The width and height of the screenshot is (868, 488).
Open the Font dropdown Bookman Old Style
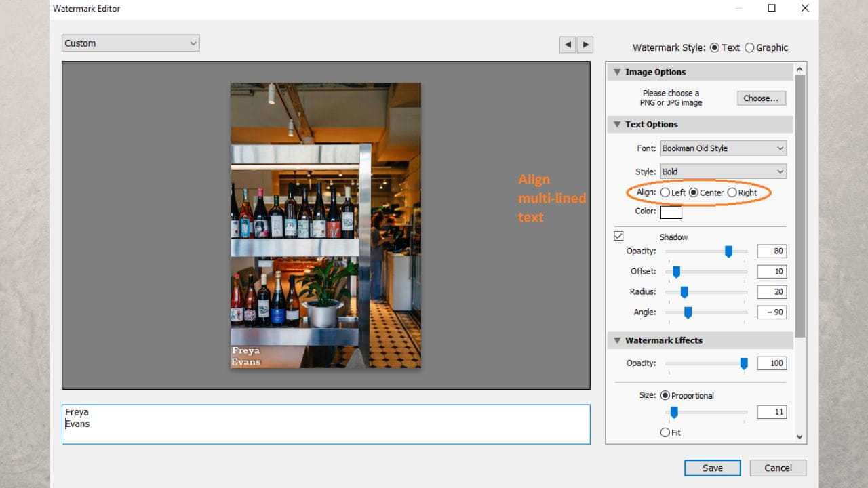click(x=724, y=148)
